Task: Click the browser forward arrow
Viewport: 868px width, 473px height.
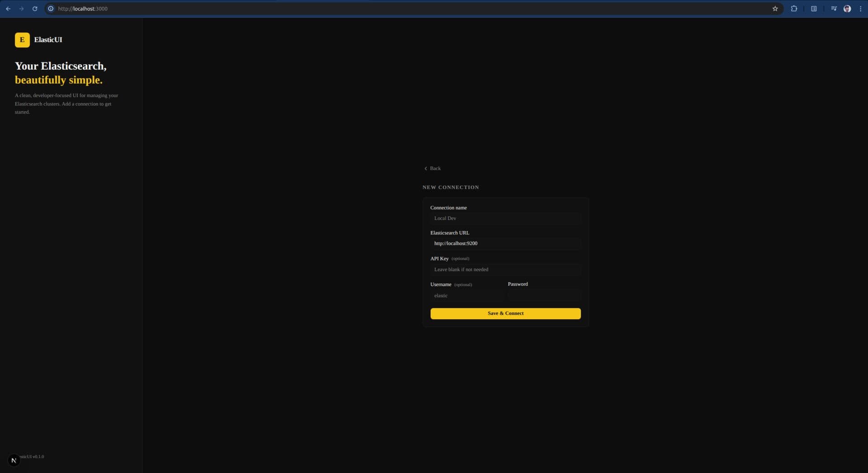Action: click(21, 9)
